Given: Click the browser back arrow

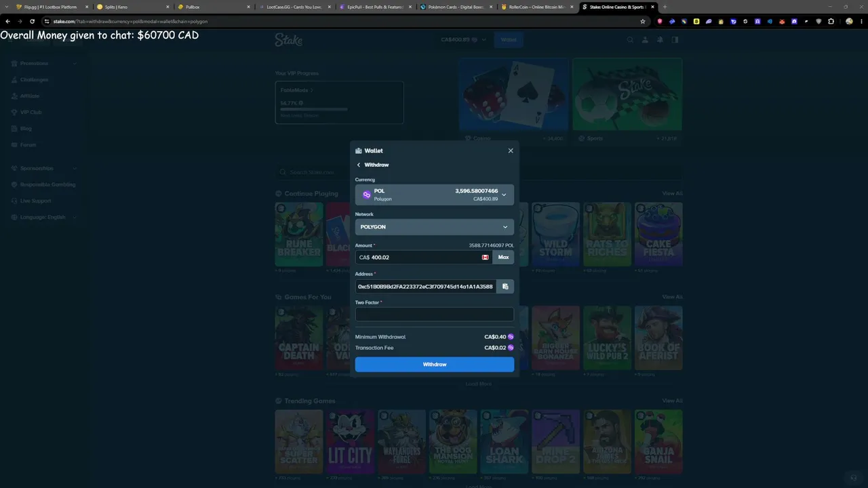Looking at the screenshot, I should point(7,21).
